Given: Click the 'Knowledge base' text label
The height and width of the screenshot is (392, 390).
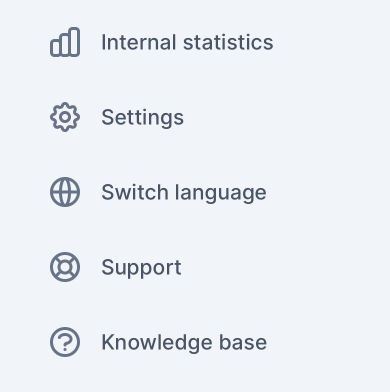Looking at the screenshot, I should coord(184,343).
